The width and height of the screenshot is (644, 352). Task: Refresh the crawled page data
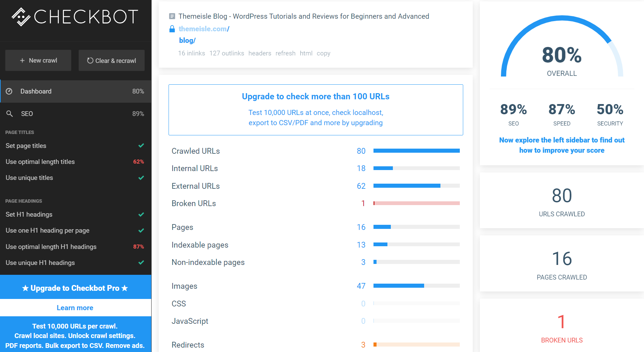[285, 53]
